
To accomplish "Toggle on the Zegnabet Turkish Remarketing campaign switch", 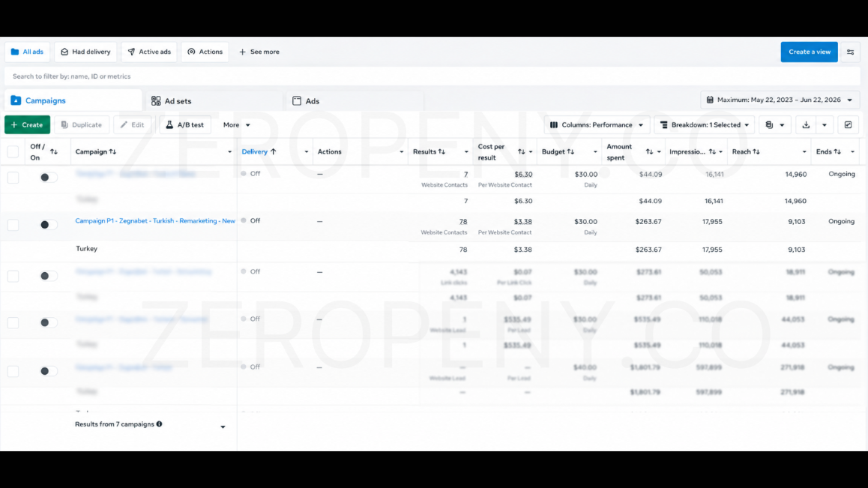I will pyautogui.click(x=48, y=225).
